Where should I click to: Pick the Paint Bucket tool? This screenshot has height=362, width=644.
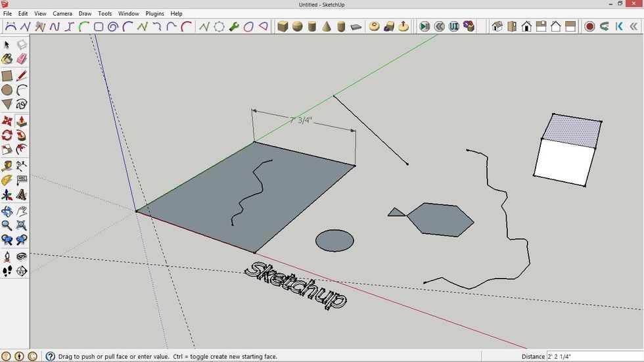(7, 59)
